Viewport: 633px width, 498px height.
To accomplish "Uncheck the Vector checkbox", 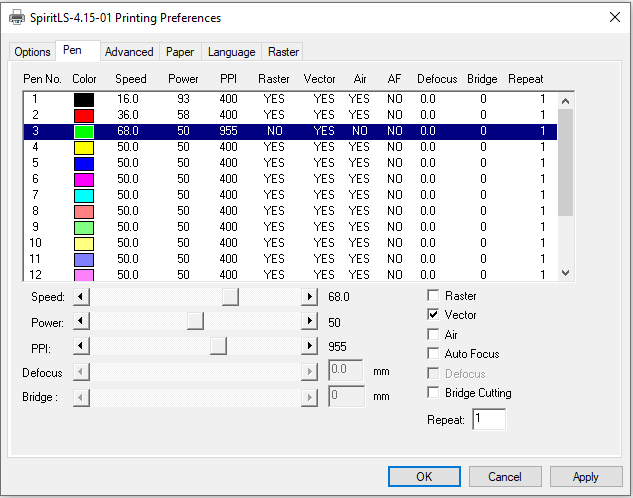I will [433, 314].
